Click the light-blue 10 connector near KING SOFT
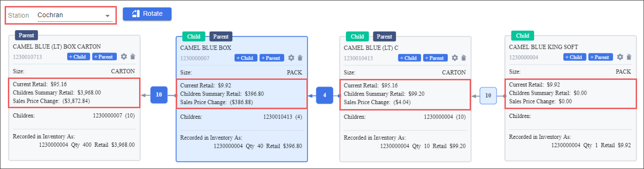 (x=488, y=95)
